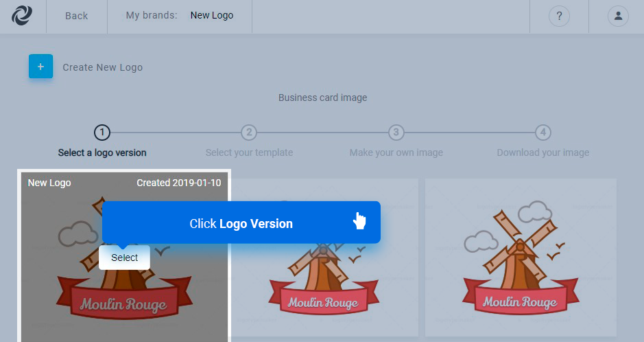Click the Select your template step label
The width and height of the screenshot is (644, 342).
[x=250, y=152]
